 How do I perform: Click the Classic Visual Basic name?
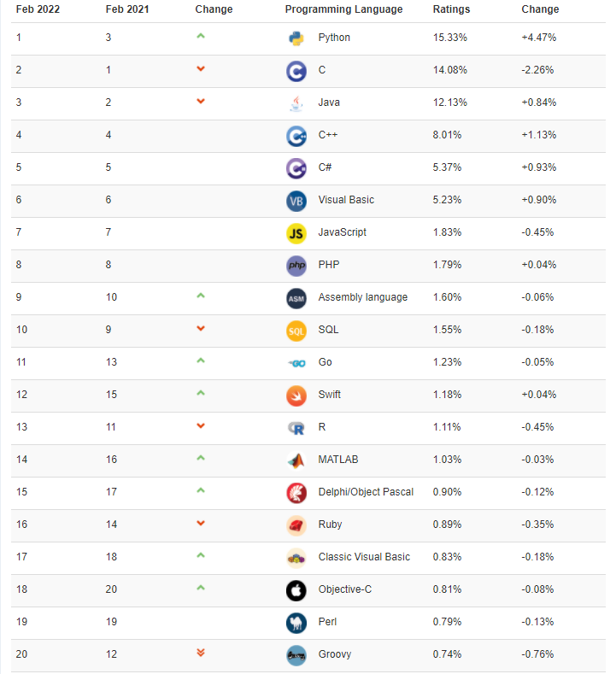364,557
